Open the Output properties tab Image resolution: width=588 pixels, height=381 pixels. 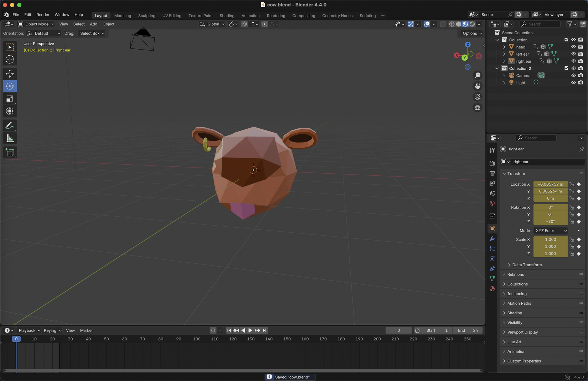[492, 173]
